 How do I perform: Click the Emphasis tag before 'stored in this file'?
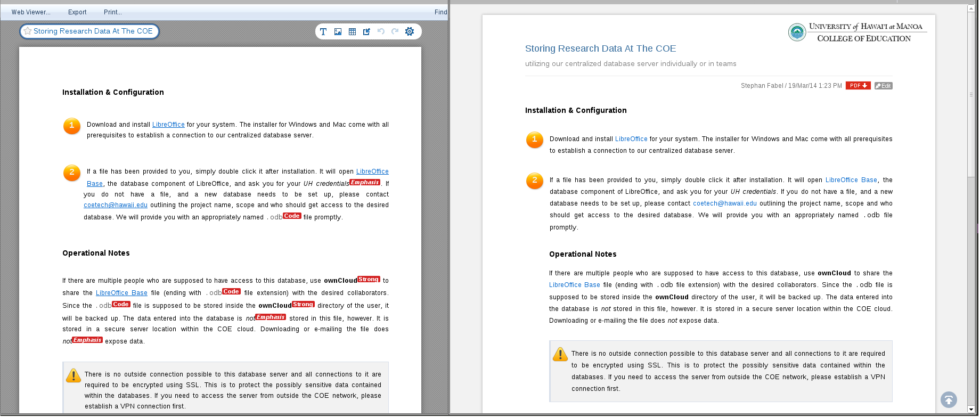coord(271,317)
